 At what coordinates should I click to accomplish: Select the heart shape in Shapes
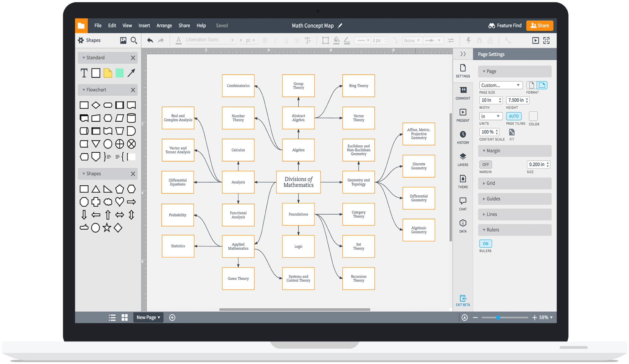[119, 202]
